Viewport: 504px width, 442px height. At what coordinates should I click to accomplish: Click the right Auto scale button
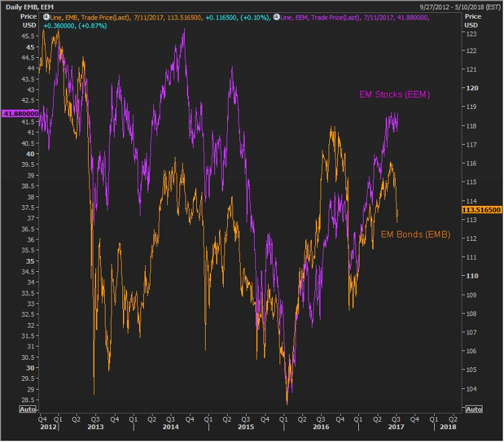coord(473,409)
